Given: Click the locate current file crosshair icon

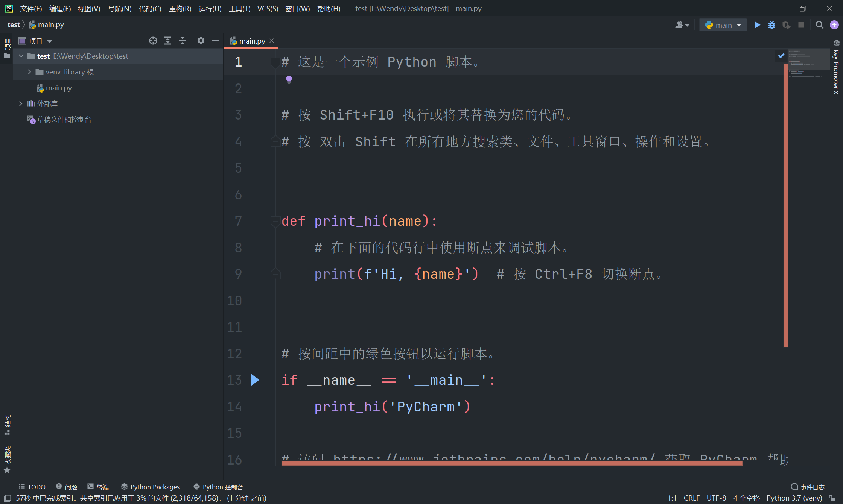Looking at the screenshot, I should click(153, 41).
